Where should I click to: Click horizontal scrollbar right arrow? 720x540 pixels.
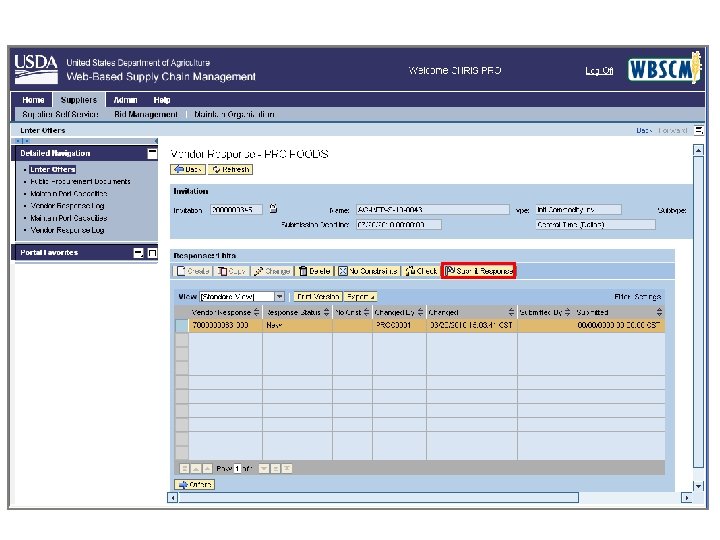[687, 497]
